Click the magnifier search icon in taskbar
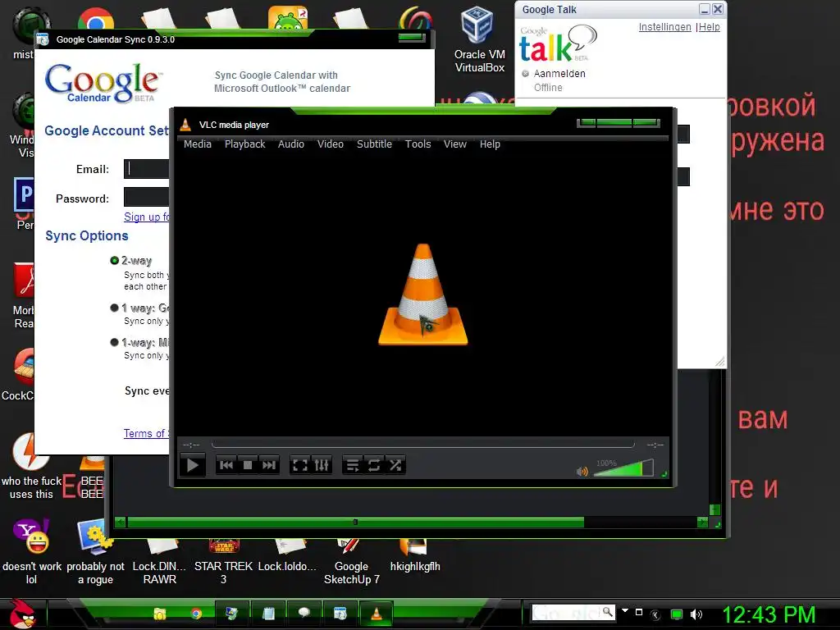The width and height of the screenshot is (840, 630). coord(608,612)
